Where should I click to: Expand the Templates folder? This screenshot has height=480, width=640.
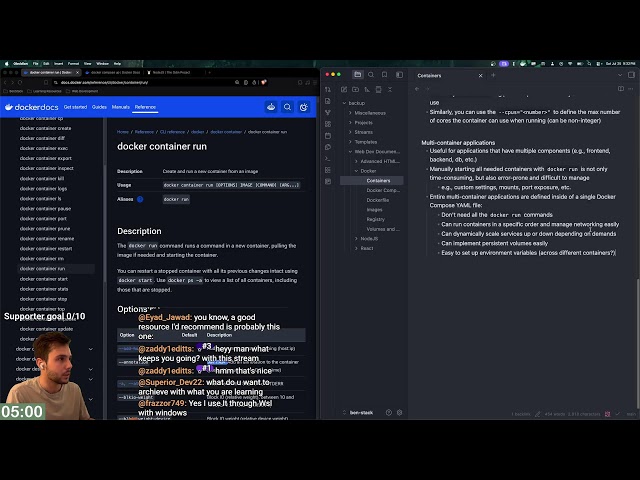[x=350, y=142]
